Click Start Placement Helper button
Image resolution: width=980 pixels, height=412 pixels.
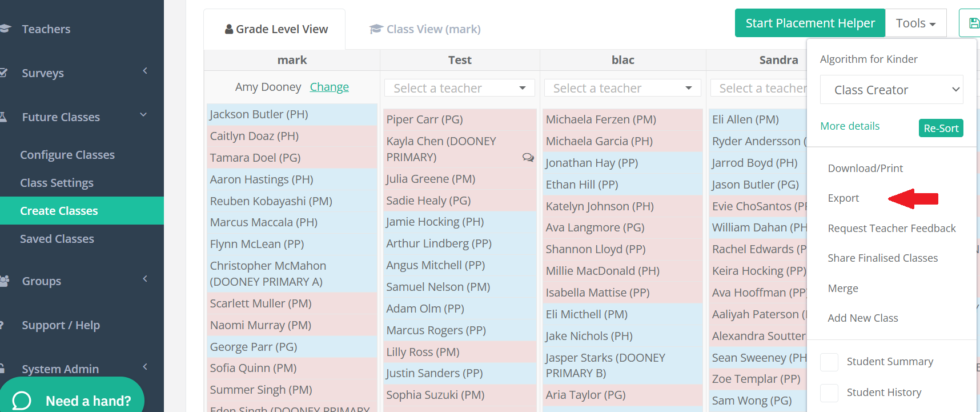[810, 23]
